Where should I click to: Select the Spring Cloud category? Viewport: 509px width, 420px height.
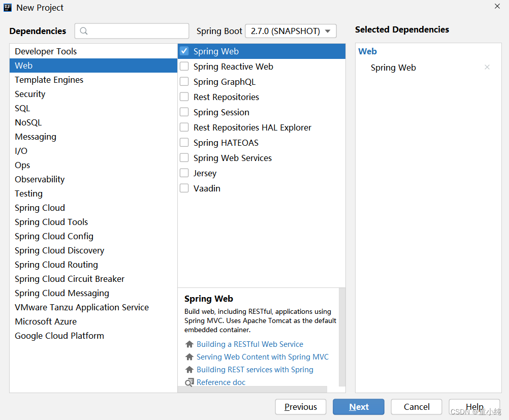93,208
